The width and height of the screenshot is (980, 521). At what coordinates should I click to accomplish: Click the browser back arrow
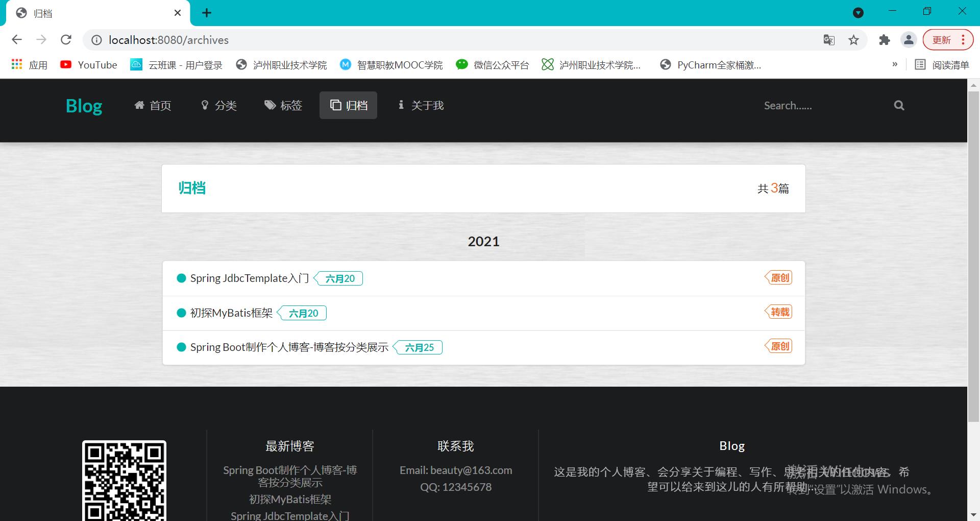coord(17,40)
